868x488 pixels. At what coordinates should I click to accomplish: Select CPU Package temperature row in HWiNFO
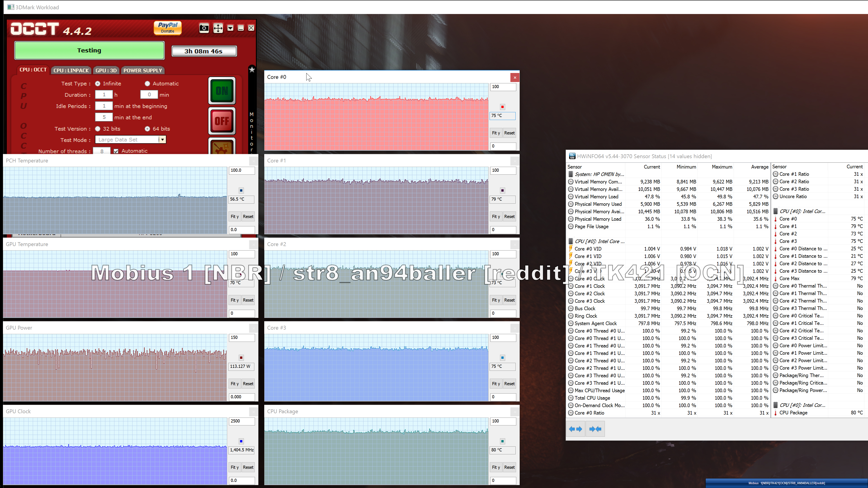coord(819,413)
